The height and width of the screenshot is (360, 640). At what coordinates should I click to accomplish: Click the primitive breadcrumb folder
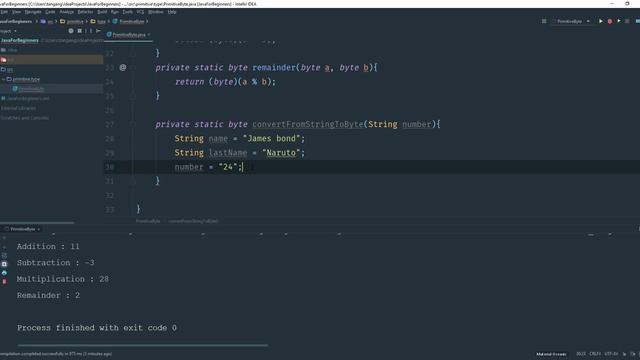coord(72,21)
